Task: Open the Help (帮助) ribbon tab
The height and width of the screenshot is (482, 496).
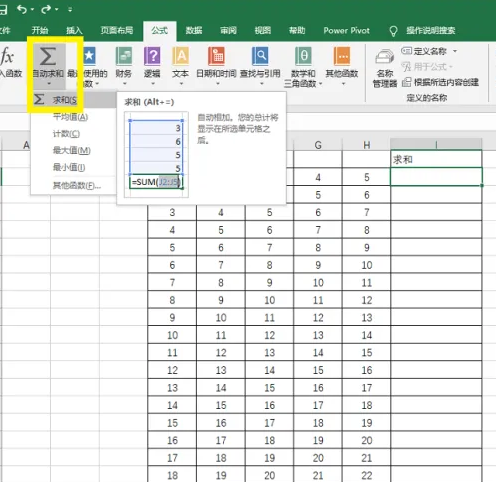Action: tap(297, 31)
